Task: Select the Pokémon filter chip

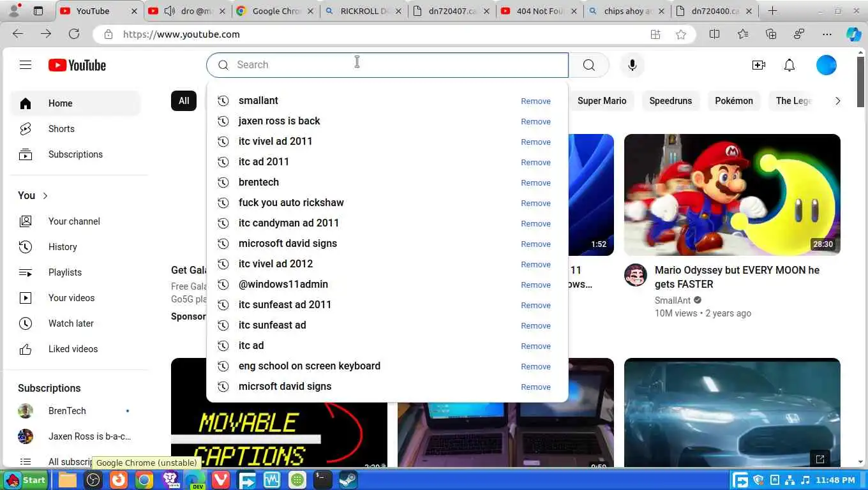Action: tap(734, 101)
